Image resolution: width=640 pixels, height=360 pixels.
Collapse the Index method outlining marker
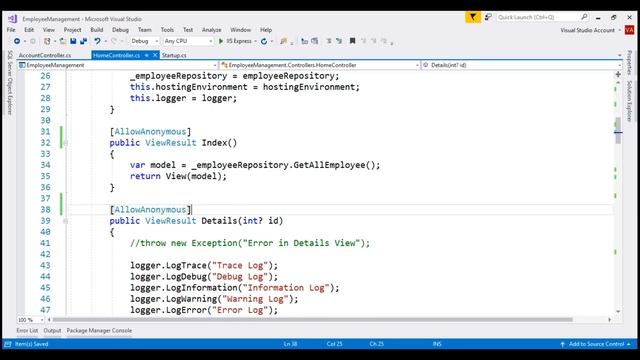pyautogui.click(x=65, y=143)
